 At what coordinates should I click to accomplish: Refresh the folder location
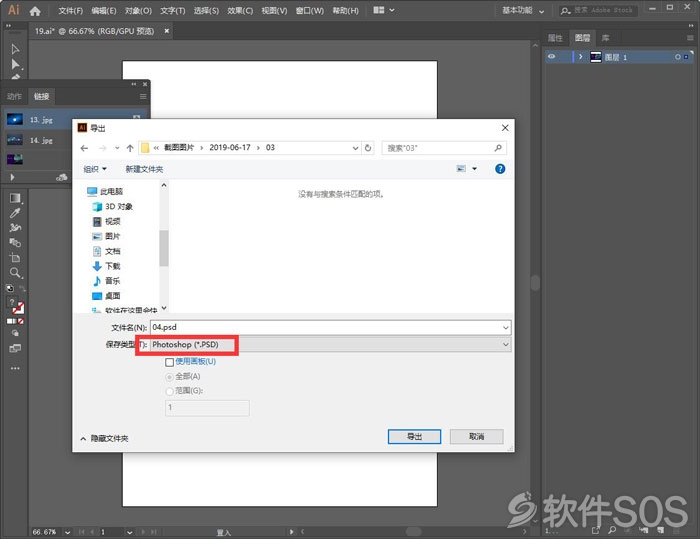(368, 148)
